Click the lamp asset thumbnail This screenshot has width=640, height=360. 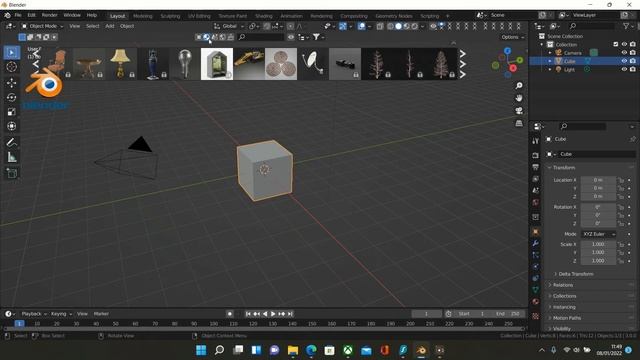[x=120, y=64]
